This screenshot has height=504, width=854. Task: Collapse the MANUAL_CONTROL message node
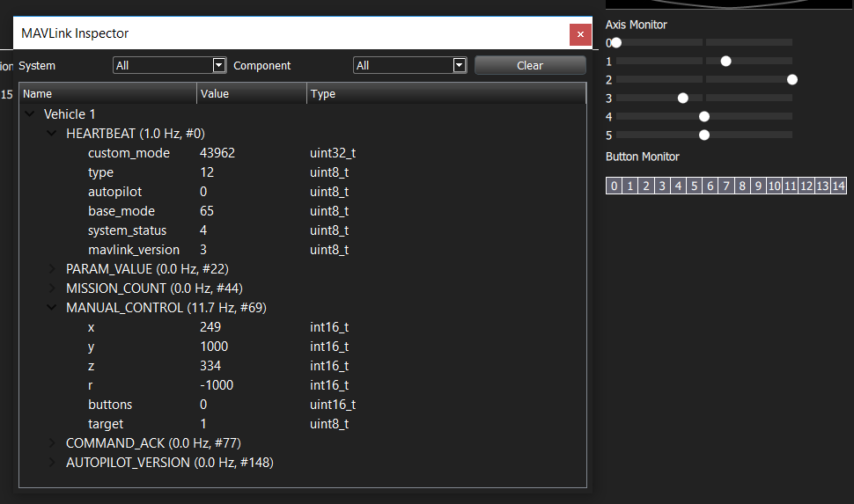coord(52,308)
